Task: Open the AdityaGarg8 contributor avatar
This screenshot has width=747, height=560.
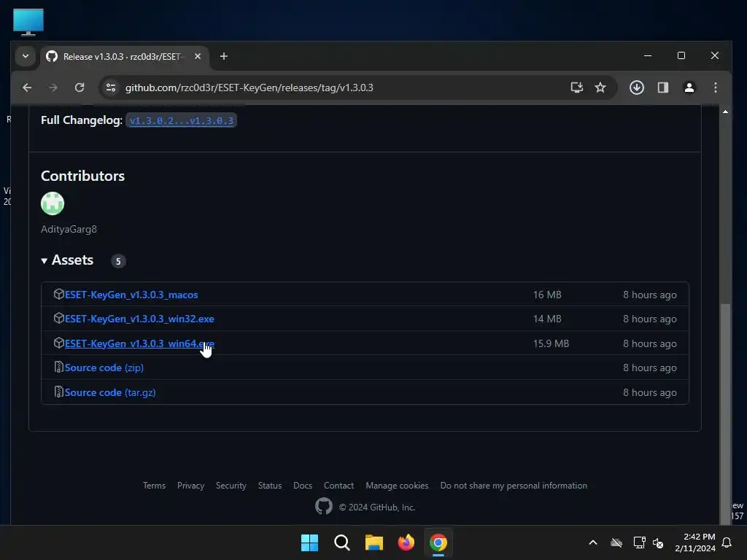Action: [x=53, y=203]
